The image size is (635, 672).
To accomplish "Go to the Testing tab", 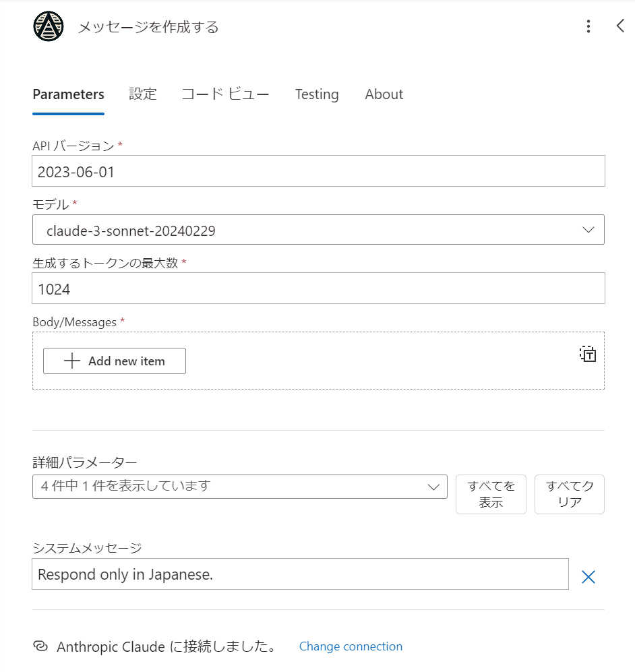I will pyautogui.click(x=317, y=94).
